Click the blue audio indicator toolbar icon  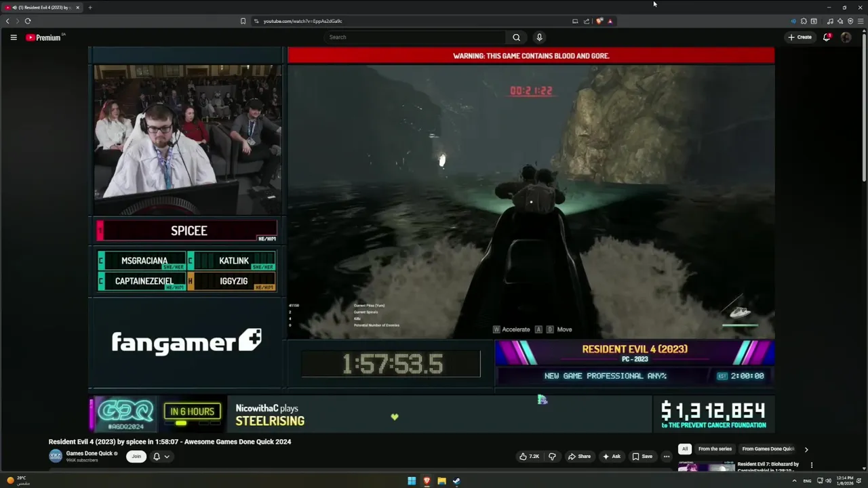click(x=793, y=21)
